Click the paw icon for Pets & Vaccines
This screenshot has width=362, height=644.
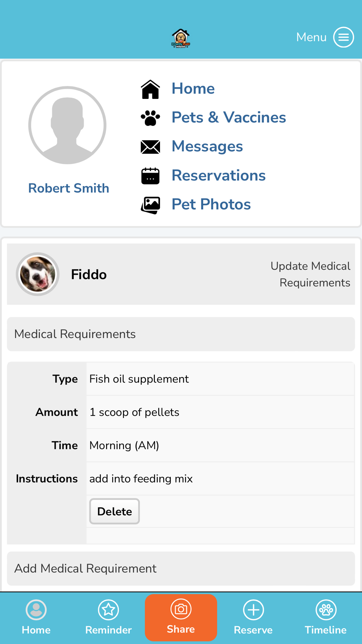point(150,118)
